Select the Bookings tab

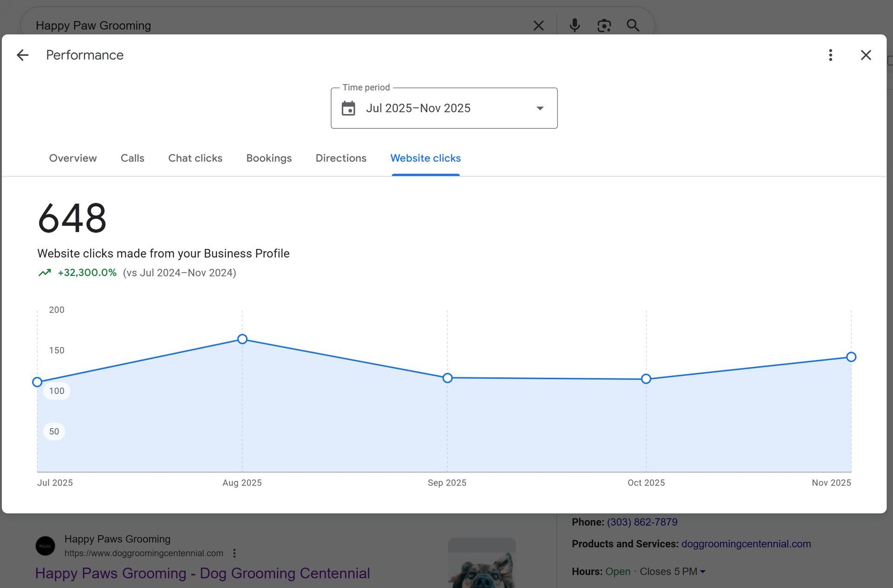(269, 159)
